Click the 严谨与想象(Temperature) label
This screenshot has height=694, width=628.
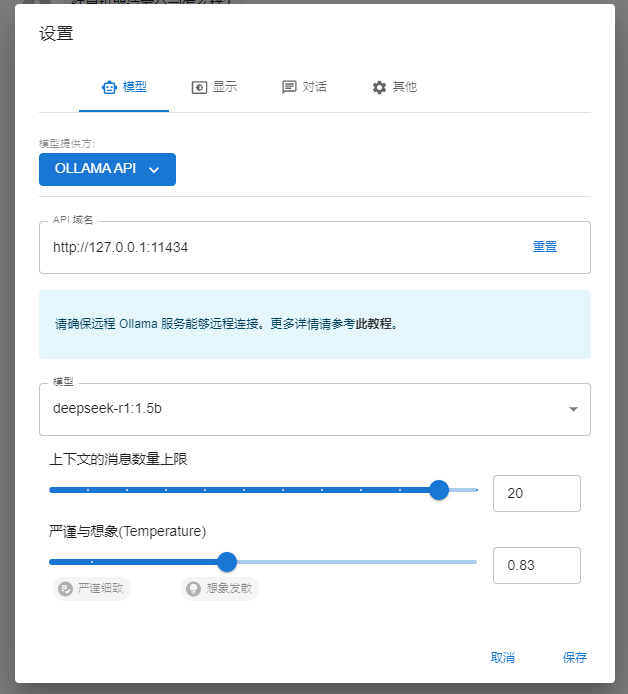pos(127,531)
